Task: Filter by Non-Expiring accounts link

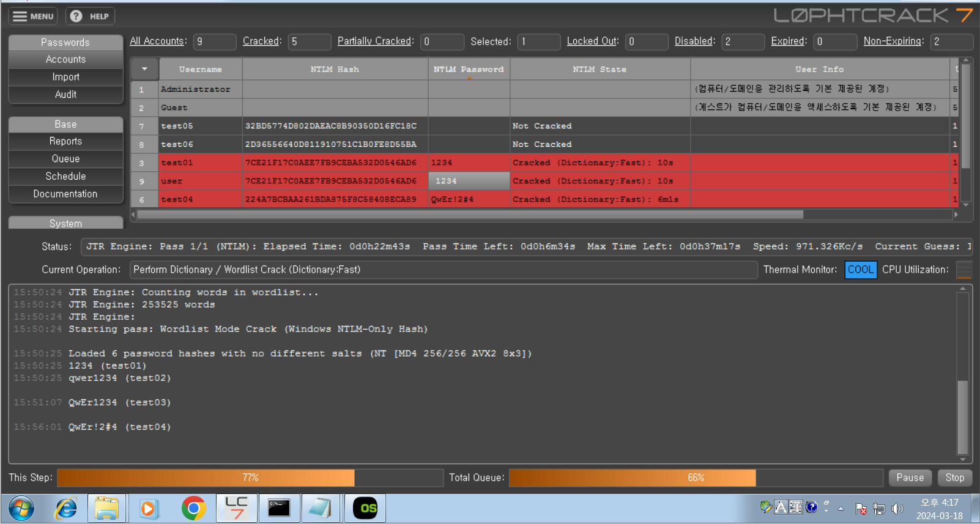Action: point(894,41)
